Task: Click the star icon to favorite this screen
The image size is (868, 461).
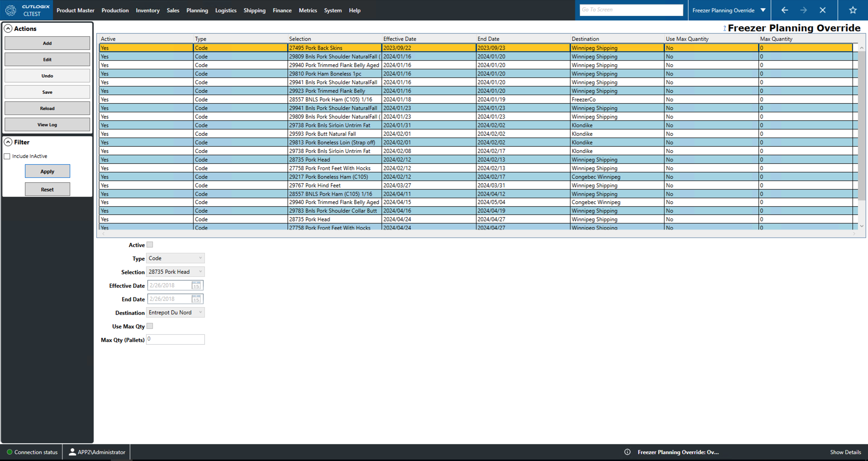Action: click(x=853, y=10)
